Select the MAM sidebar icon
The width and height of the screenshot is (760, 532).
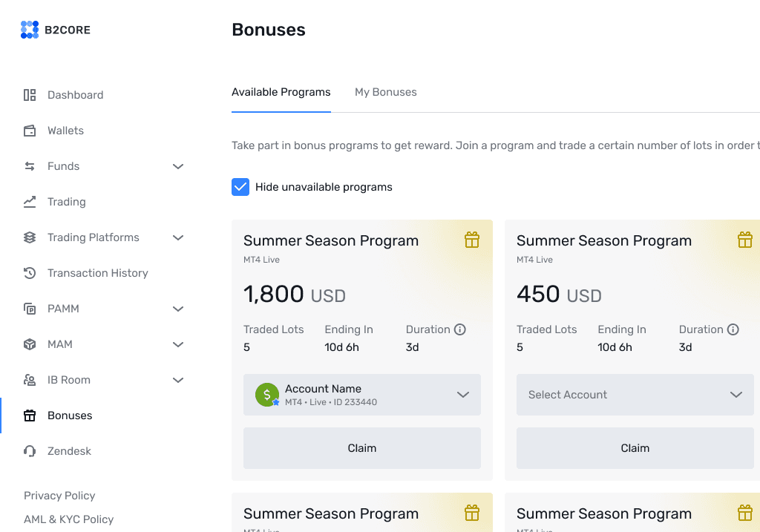click(29, 344)
